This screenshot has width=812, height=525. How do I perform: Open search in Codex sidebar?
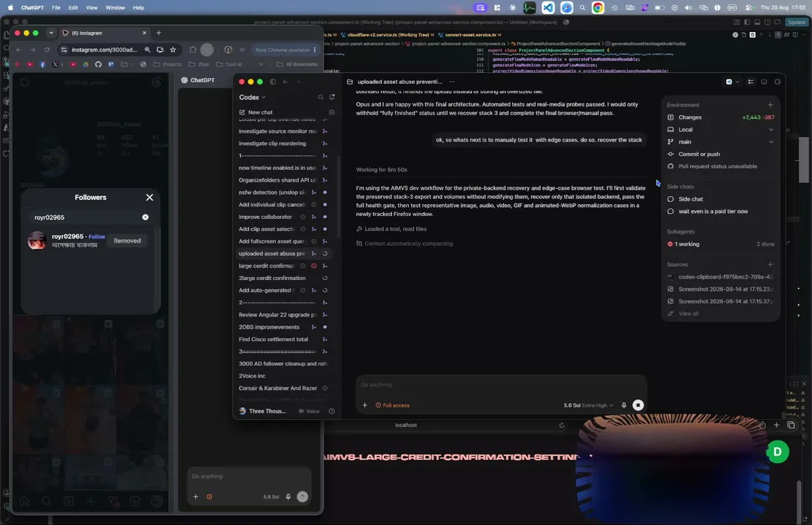coord(321,98)
